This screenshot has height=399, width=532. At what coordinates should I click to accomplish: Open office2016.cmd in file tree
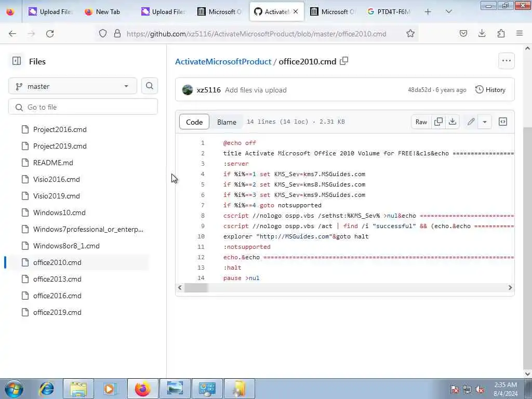pyautogui.click(x=57, y=296)
